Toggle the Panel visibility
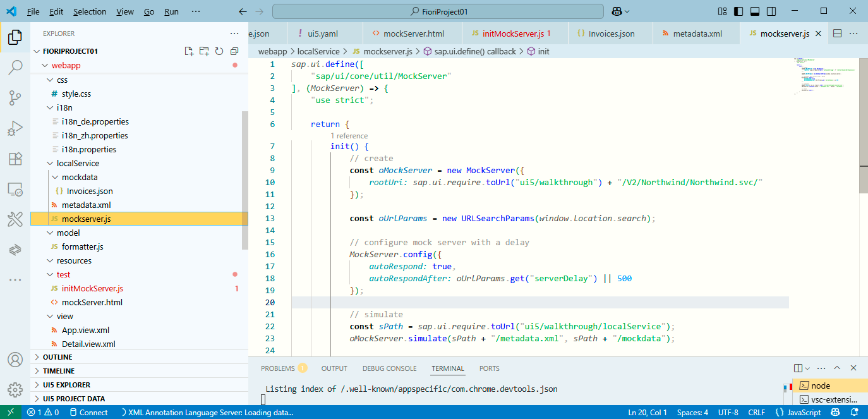868x419 pixels. [754, 11]
